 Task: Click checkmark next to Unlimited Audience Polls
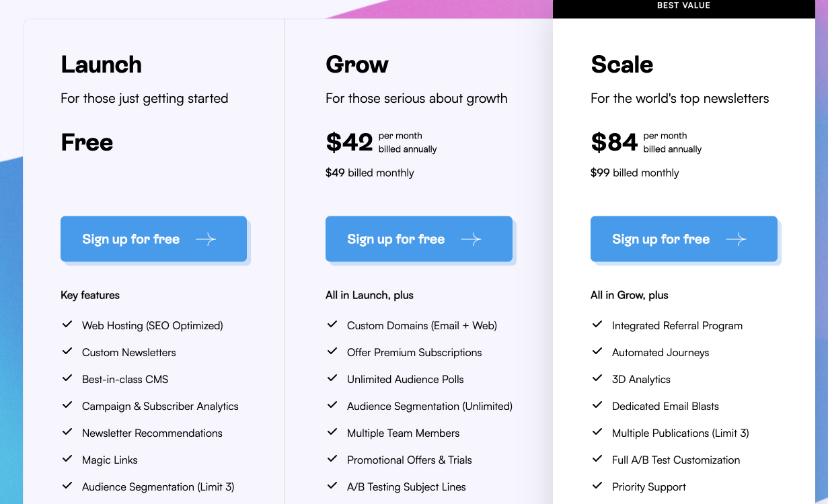pos(332,378)
